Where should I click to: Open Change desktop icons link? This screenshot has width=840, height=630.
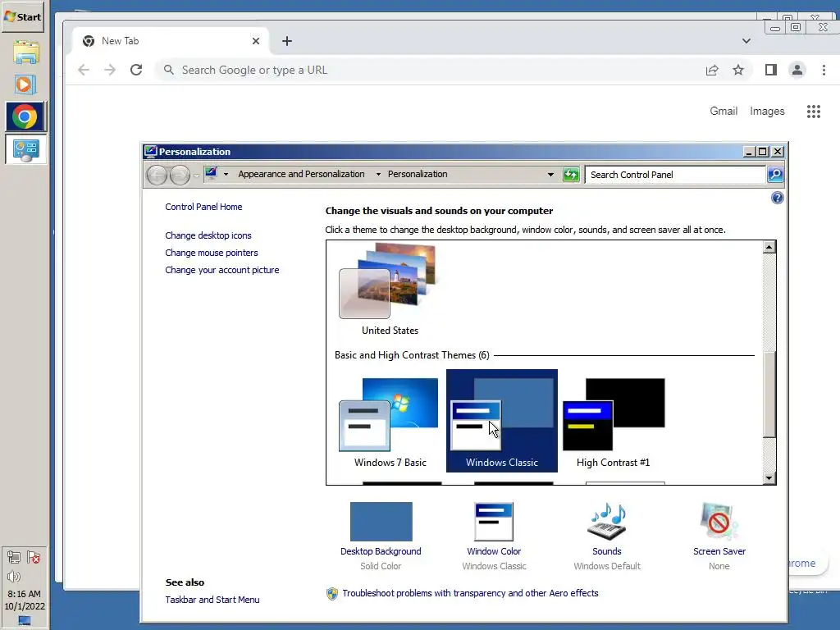pos(208,235)
